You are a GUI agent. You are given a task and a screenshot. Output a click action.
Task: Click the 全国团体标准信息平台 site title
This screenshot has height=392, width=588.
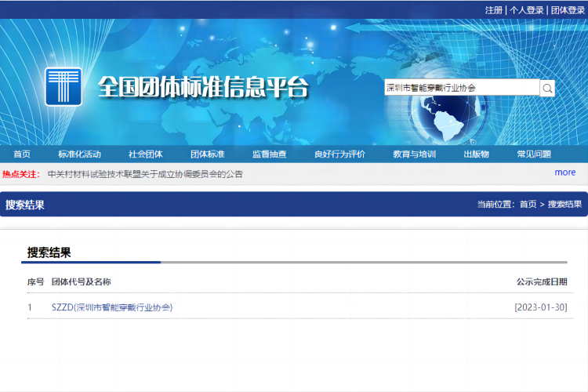203,88
